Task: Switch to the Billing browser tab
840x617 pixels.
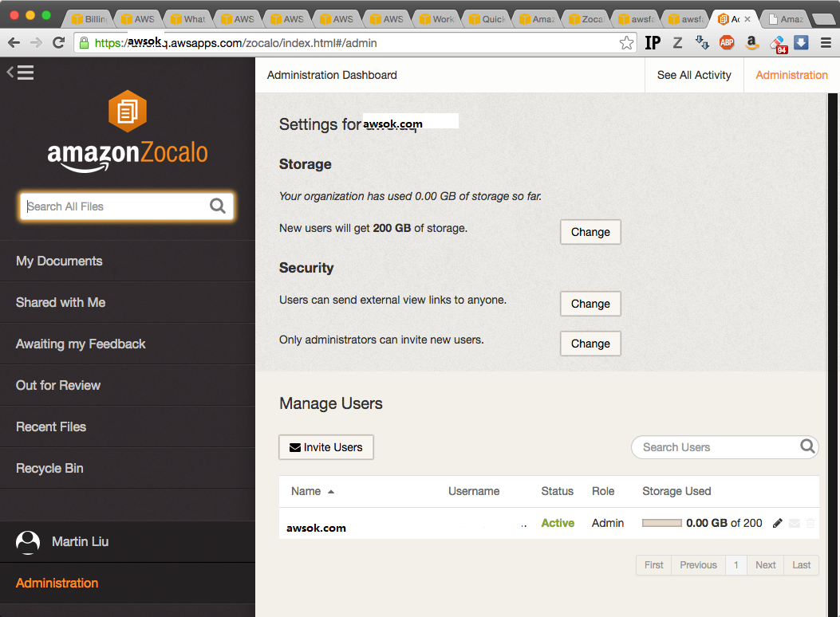Action: [89, 19]
